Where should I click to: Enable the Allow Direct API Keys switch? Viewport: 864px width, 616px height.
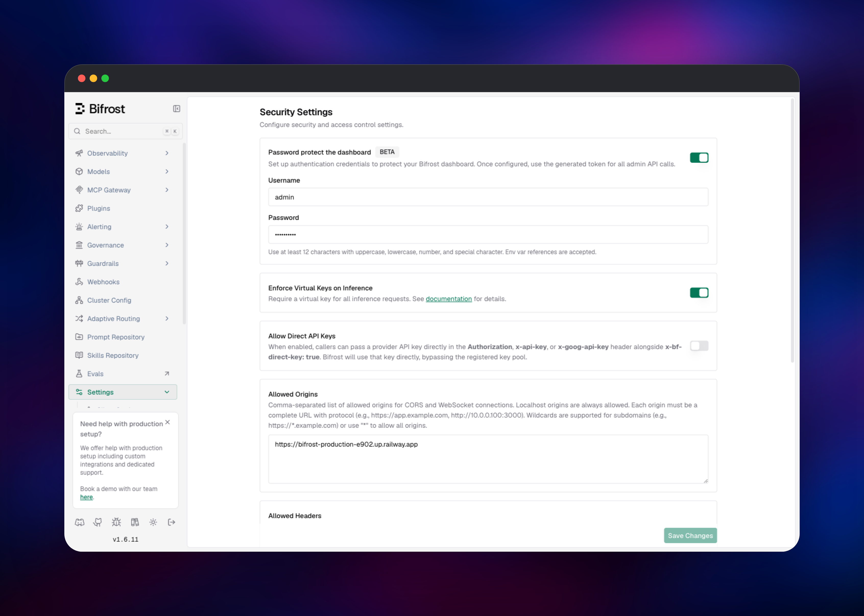click(x=699, y=346)
